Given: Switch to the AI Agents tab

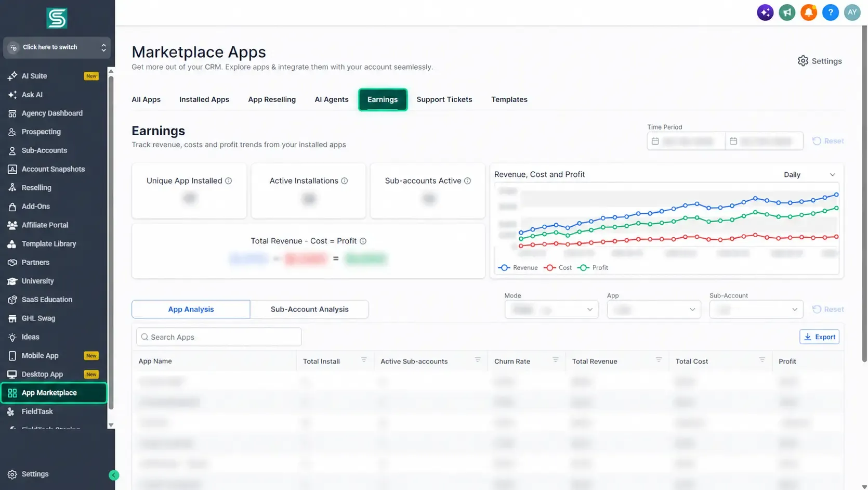Looking at the screenshot, I should 332,99.
